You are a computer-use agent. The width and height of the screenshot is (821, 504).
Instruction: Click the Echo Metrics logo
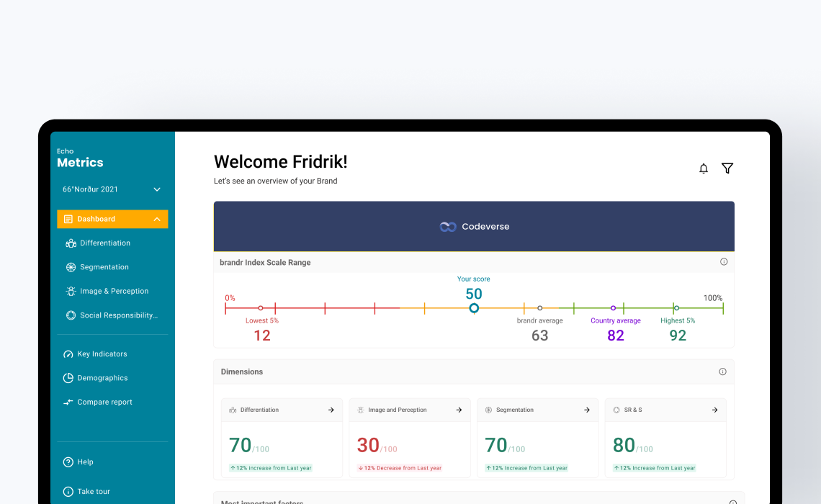(x=80, y=158)
